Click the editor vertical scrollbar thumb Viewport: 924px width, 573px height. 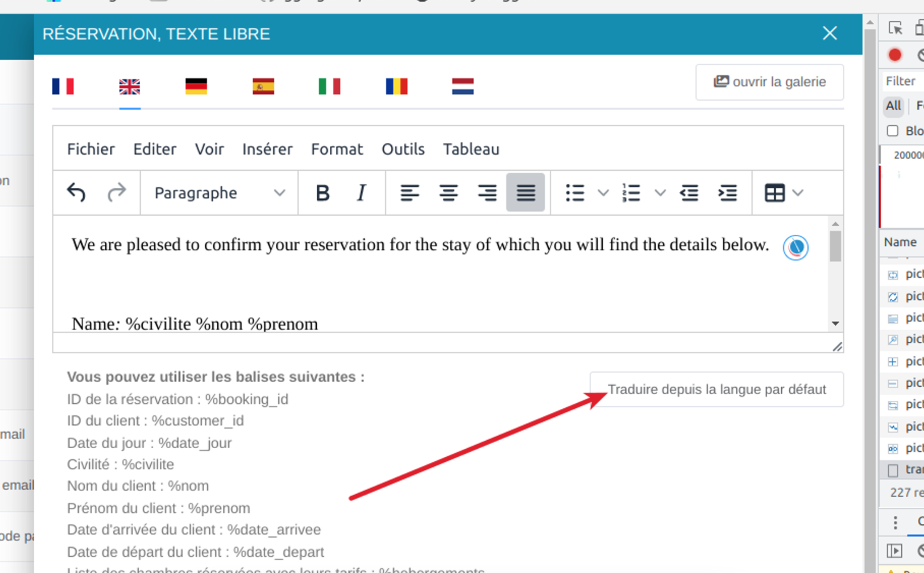point(836,246)
